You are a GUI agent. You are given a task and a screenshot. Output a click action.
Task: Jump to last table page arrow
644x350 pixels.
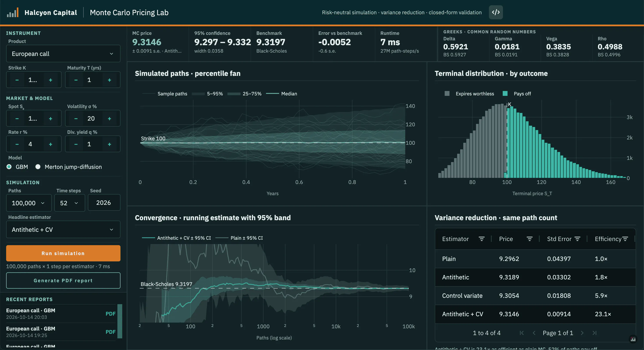pyautogui.click(x=594, y=333)
